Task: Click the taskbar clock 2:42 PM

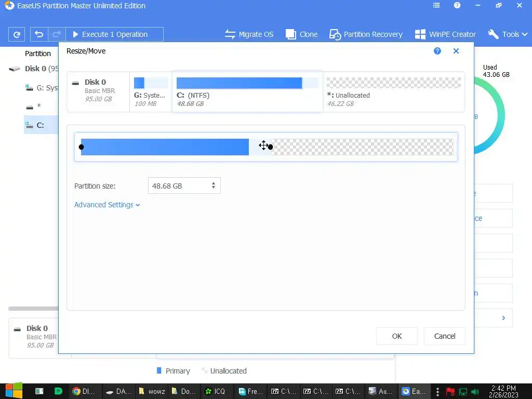Action: [503, 391]
